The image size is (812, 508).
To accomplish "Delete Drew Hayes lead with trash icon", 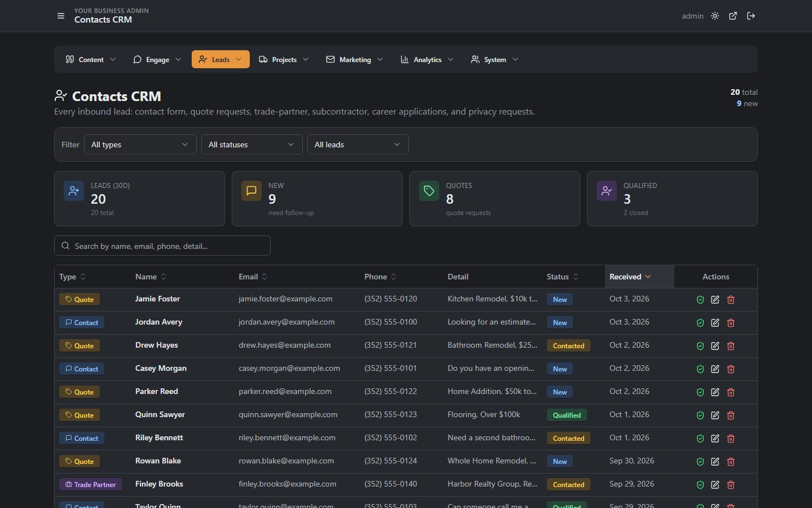I will click(731, 346).
